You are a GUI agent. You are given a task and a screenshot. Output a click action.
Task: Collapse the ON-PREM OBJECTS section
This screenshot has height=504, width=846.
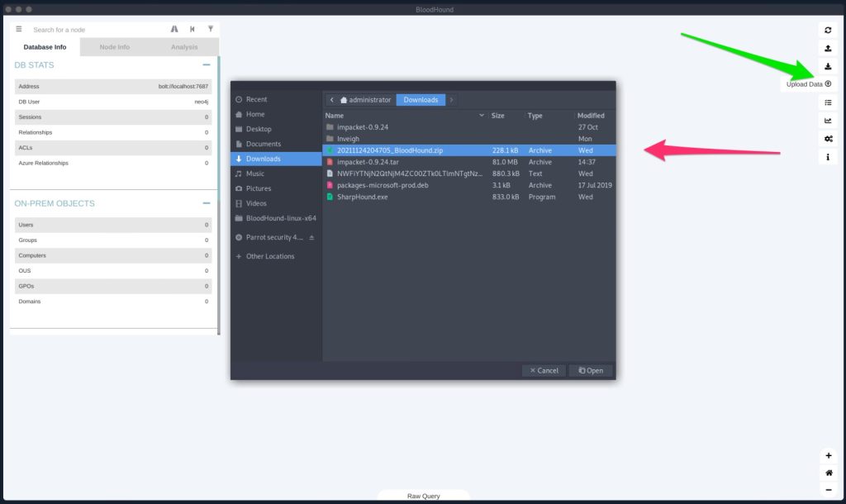(x=206, y=203)
